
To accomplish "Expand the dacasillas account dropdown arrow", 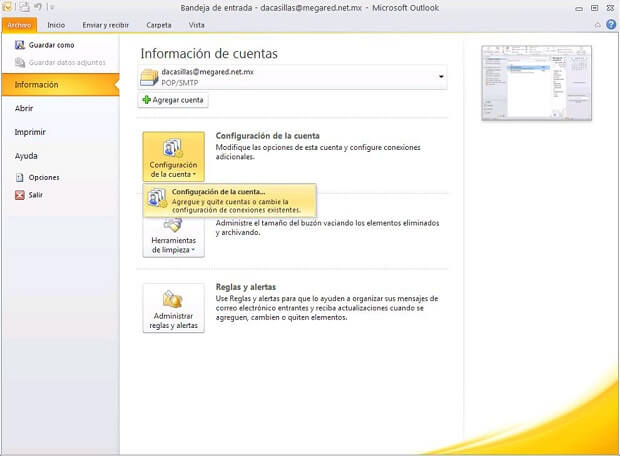I will click(x=441, y=77).
